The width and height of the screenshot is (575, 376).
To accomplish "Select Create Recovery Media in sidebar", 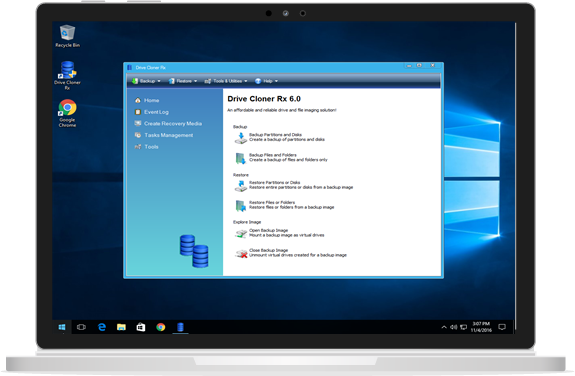I will point(168,124).
